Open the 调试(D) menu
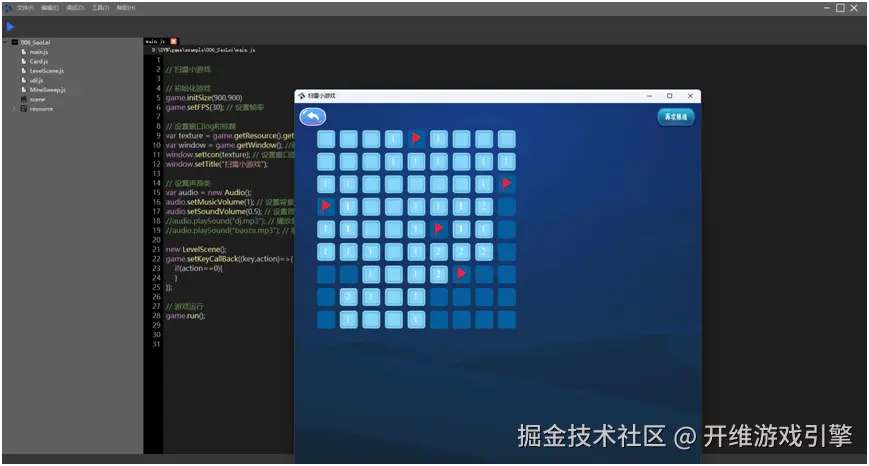This screenshot has height=466, width=869. (x=75, y=8)
